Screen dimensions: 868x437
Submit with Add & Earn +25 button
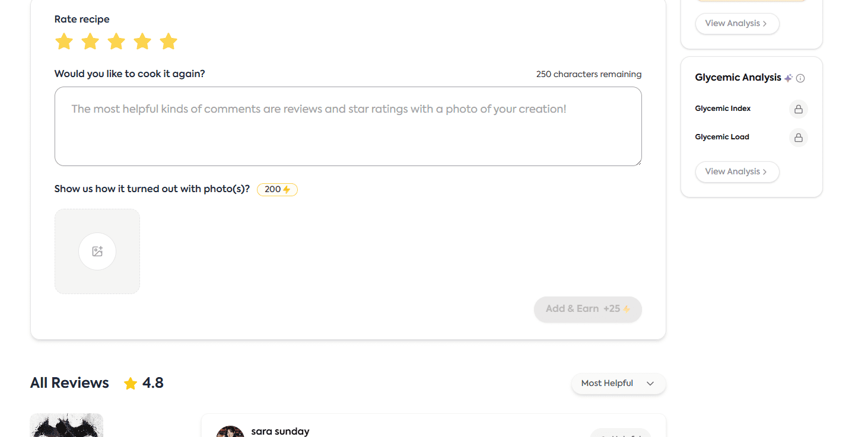click(588, 309)
